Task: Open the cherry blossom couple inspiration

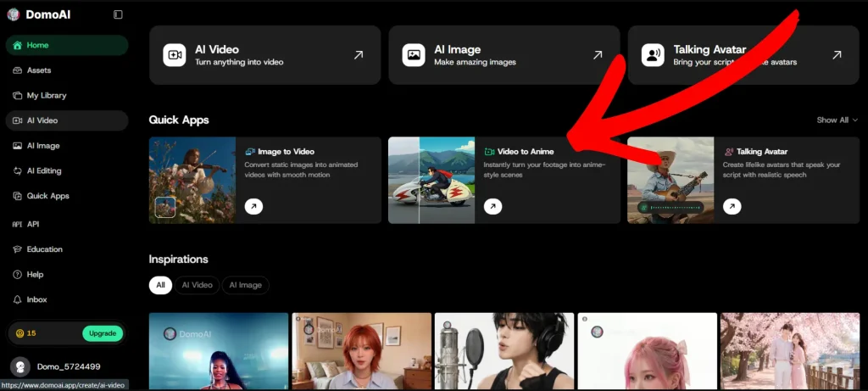Action: (790, 351)
